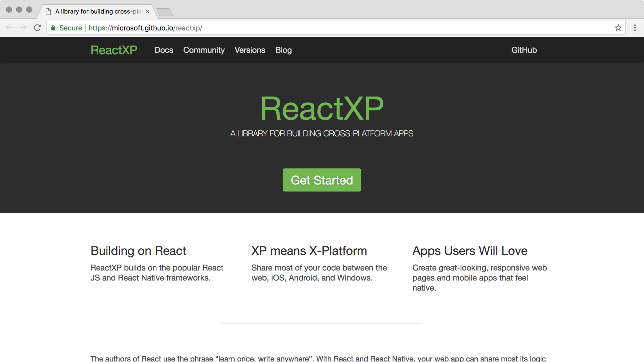
Task: Open the Chrome three-dot menu
Action: (635, 28)
